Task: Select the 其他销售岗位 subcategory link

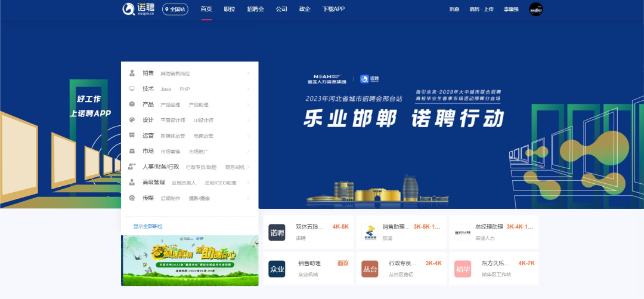Action: [175, 73]
